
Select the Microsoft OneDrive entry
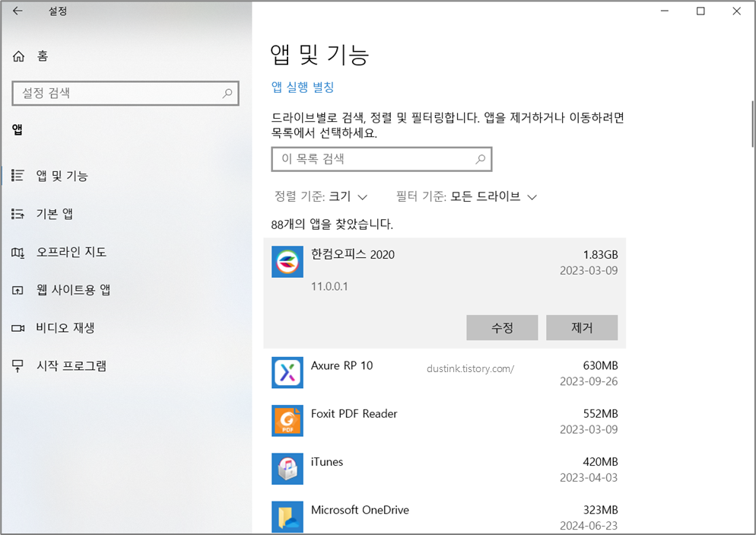pos(444,514)
